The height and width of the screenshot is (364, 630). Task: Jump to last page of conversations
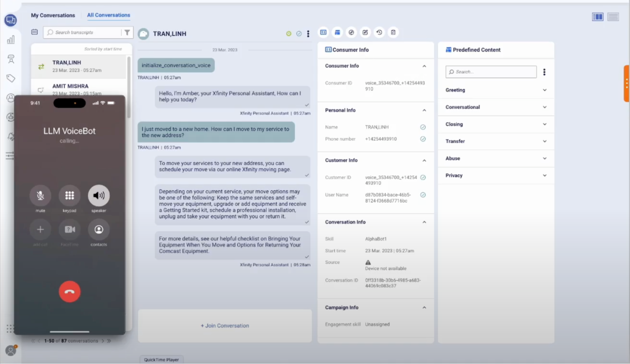(109, 341)
